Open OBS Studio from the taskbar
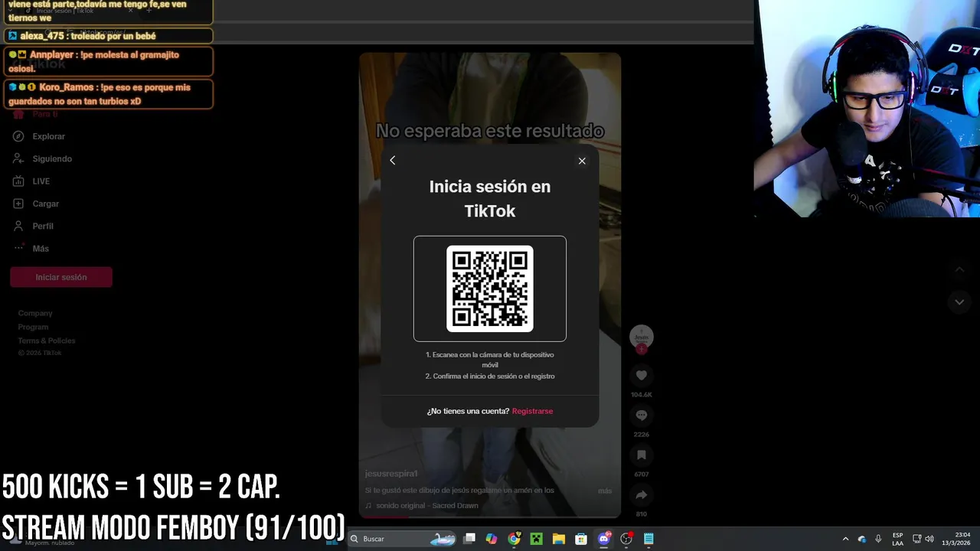 point(626,539)
